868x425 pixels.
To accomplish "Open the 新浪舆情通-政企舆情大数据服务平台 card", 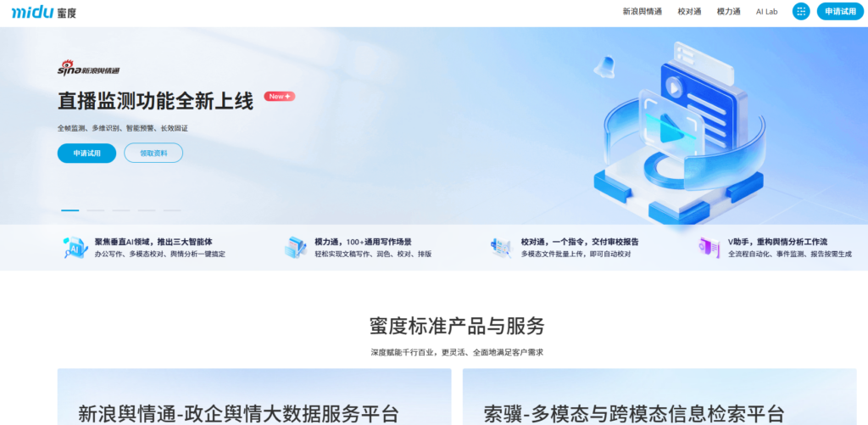I will tap(254, 397).
